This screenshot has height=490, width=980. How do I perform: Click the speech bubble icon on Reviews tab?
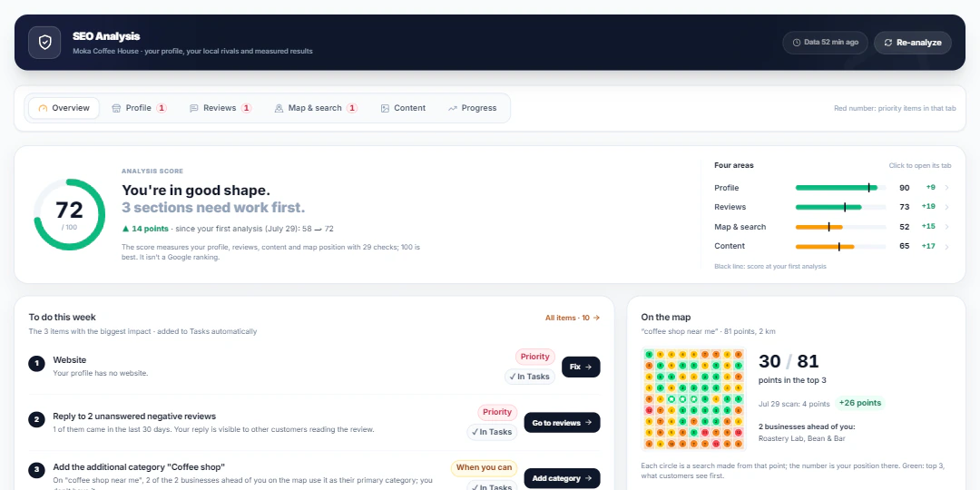coord(194,108)
